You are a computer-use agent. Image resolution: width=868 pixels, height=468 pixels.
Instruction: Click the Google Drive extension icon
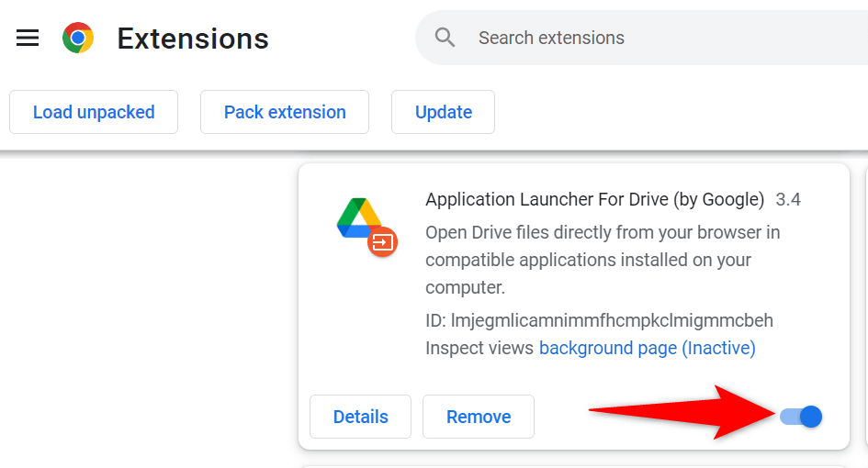click(x=359, y=218)
